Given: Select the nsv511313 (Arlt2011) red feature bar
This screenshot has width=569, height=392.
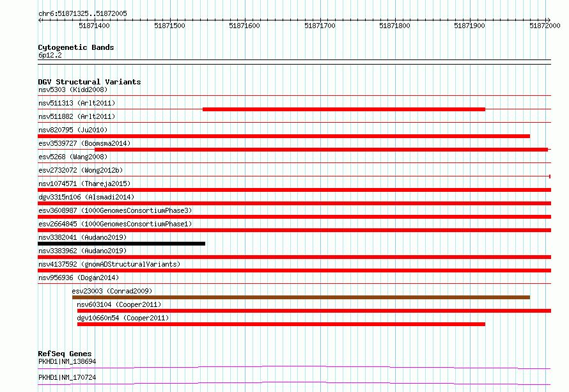Looking at the screenshot, I should pyautogui.click(x=344, y=109).
